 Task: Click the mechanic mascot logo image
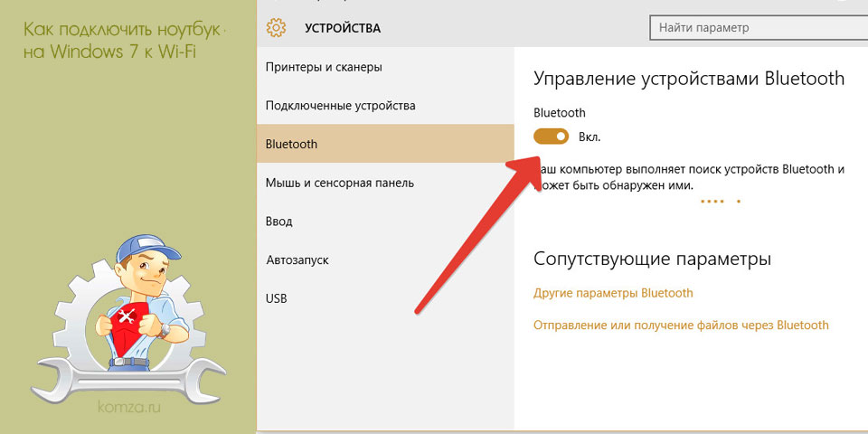point(128,320)
